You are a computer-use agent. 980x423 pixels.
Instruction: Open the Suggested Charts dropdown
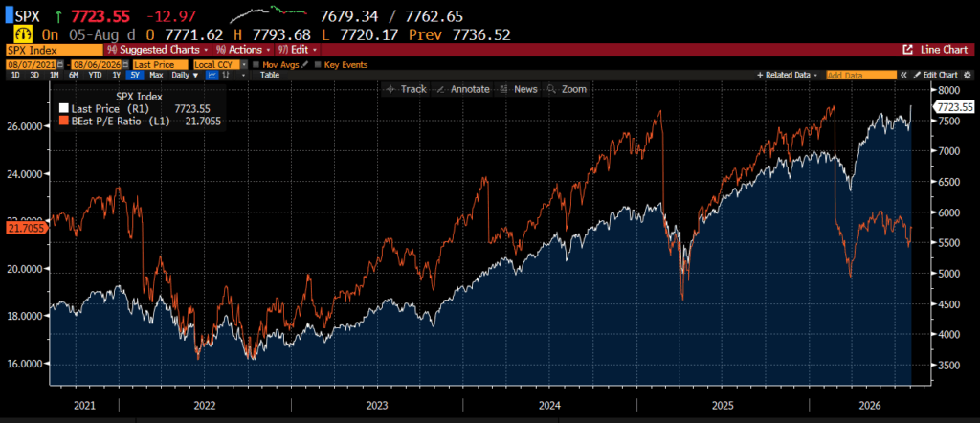[x=158, y=50]
